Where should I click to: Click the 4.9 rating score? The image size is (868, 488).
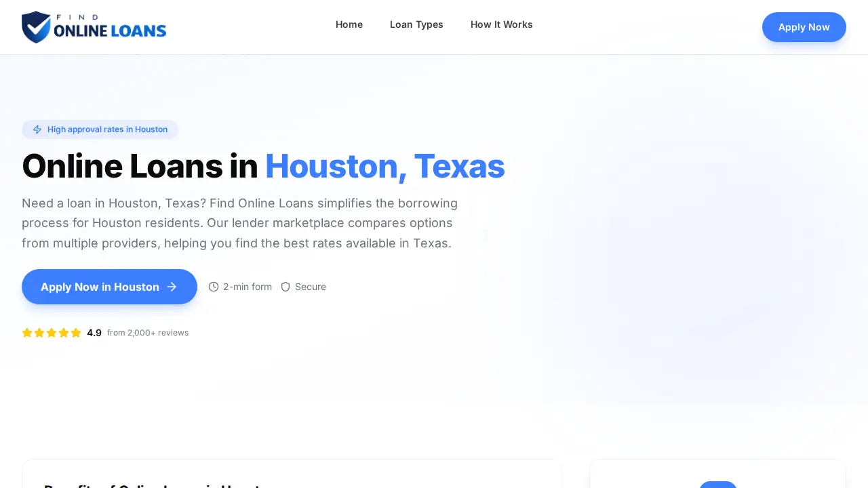click(x=94, y=333)
